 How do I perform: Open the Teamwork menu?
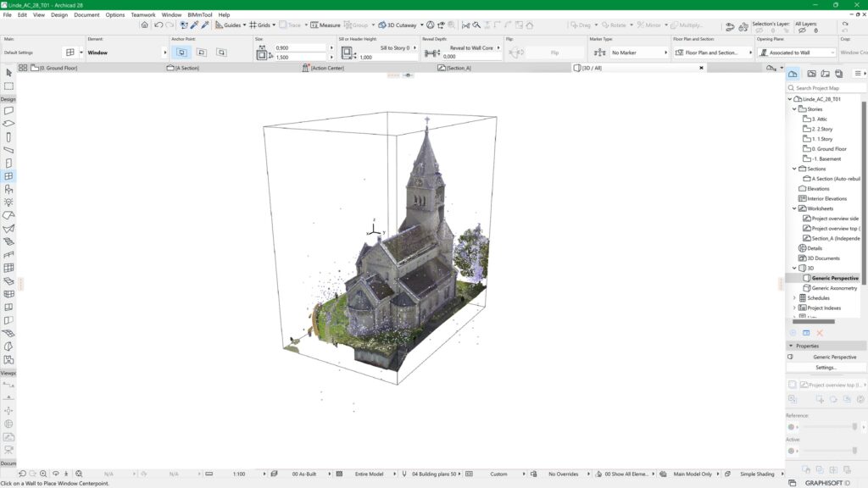(x=142, y=14)
